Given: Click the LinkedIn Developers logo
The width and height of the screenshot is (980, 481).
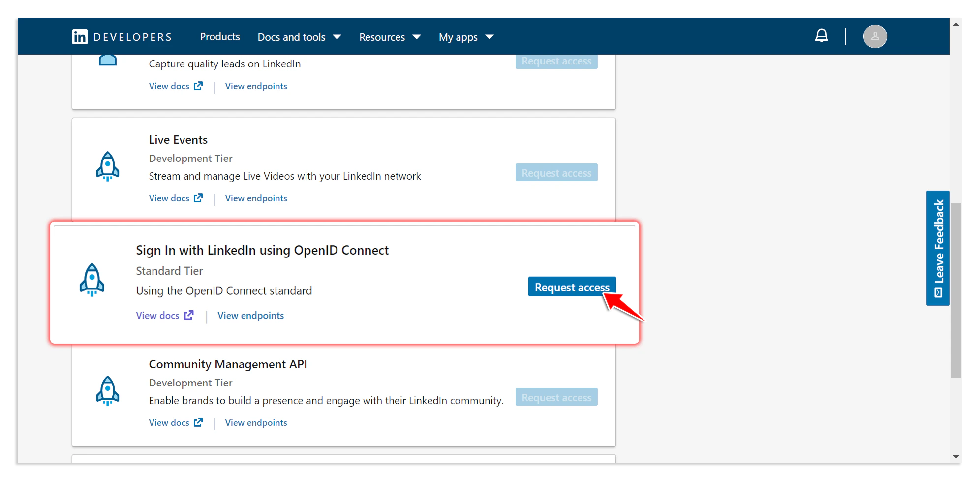Looking at the screenshot, I should tap(122, 36).
